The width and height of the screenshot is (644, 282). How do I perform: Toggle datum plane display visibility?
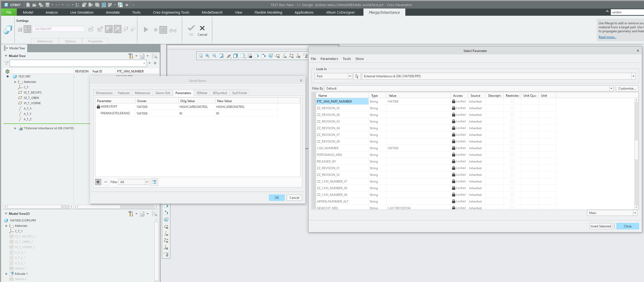point(278,56)
